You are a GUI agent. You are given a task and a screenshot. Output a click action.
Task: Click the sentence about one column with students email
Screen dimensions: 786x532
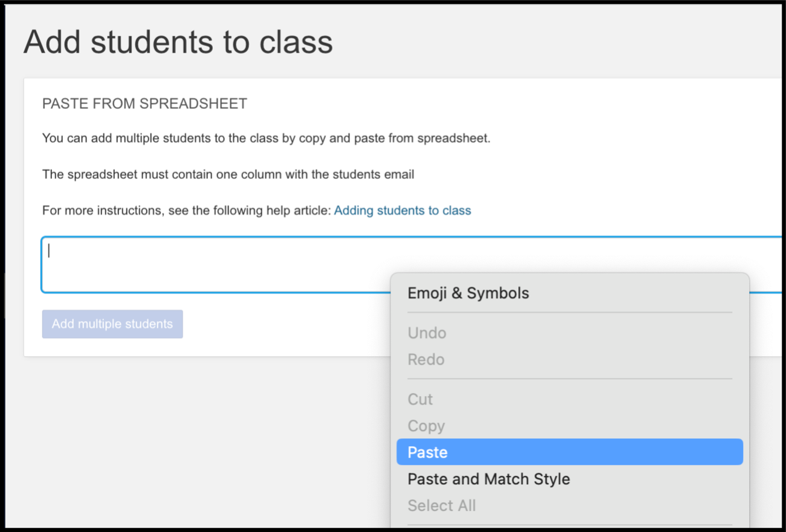click(228, 174)
